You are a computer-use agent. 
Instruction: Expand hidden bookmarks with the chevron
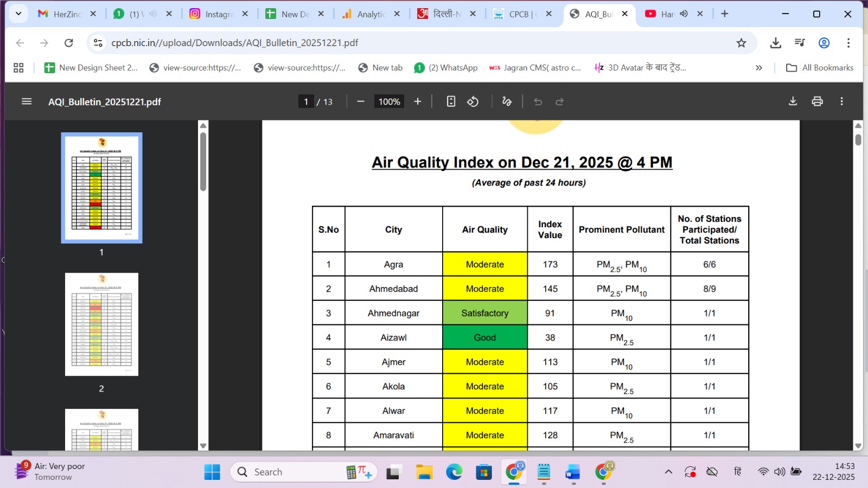(x=759, y=67)
